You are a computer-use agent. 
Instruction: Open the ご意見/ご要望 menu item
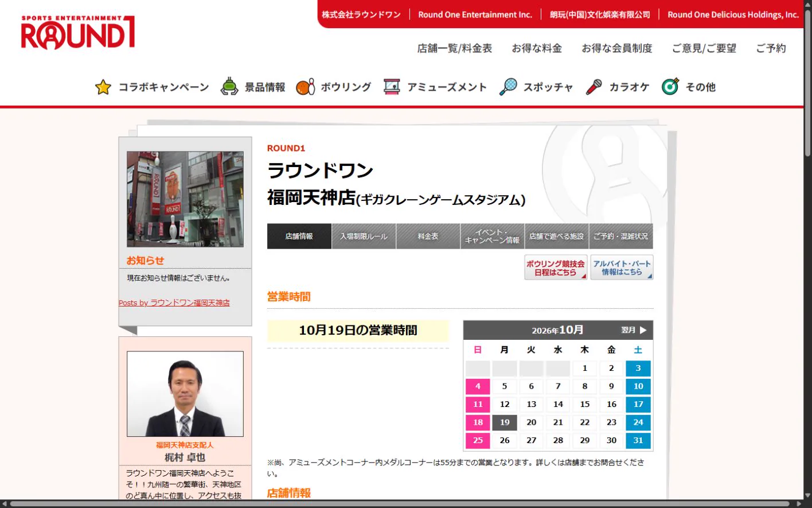704,48
